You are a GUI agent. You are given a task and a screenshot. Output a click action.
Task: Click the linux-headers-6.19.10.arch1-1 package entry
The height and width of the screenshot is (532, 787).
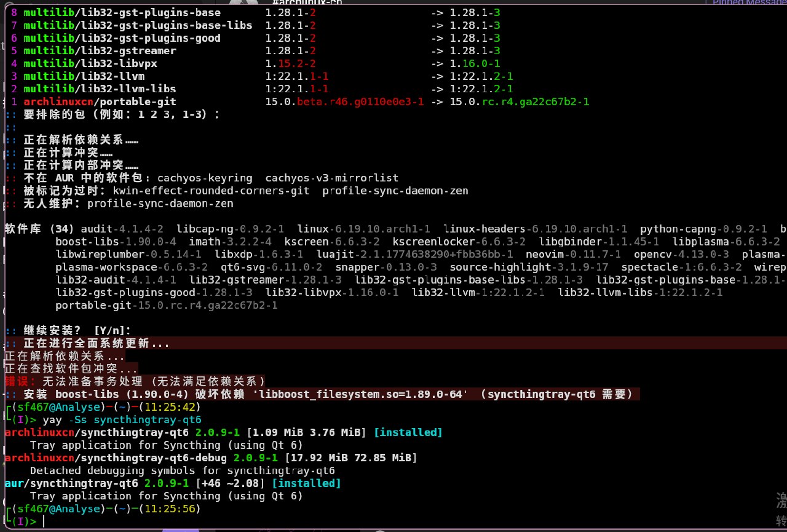click(x=535, y=229)
